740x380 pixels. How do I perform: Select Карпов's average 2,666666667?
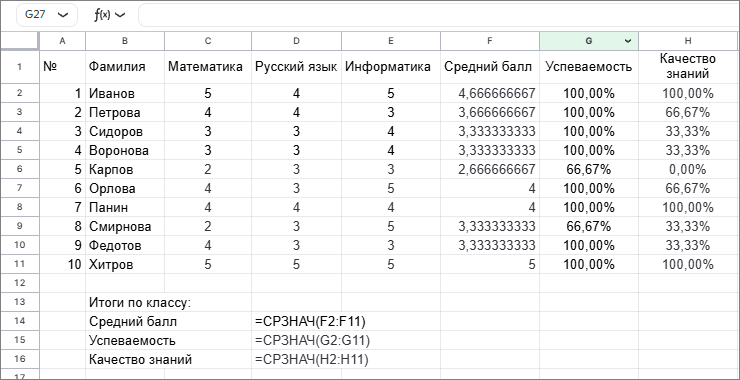(490, 169)
